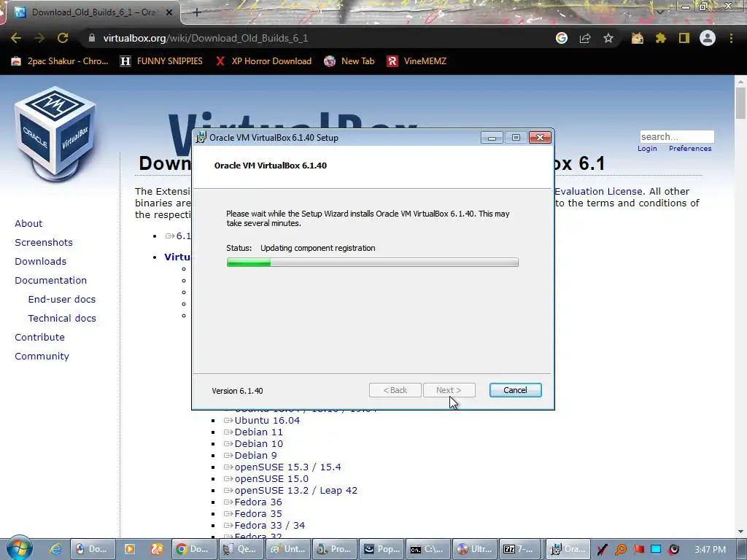The height and width of the screenshot is (560, 747).
Task: Switch to the "Qe..." taskbar window
Action: coord(240,549)
